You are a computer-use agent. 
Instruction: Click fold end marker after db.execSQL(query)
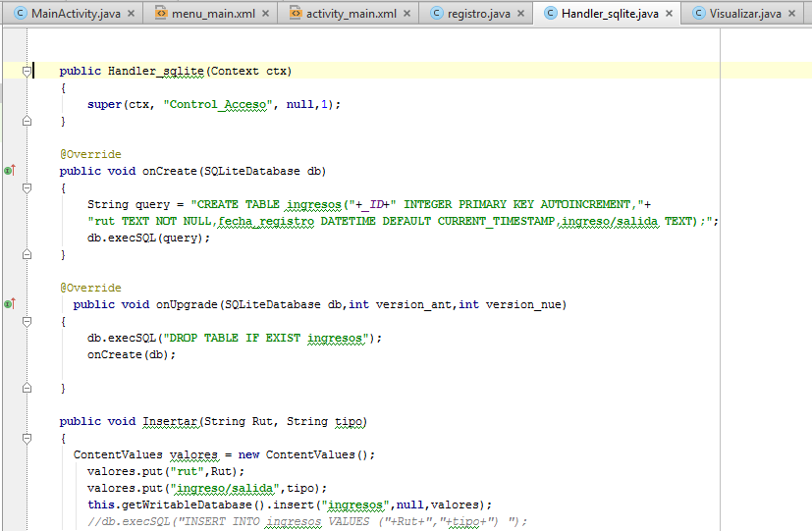point(27,254)
